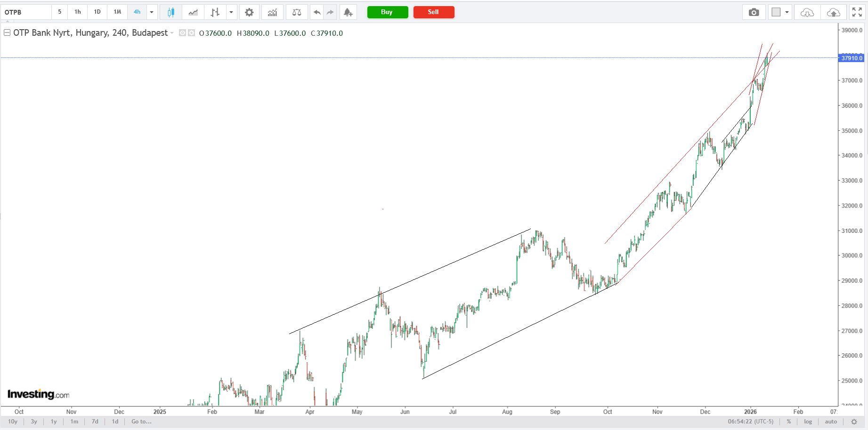Toggle percentage scale mode
The height and width of the screenshot is (430, 868).
789,422
